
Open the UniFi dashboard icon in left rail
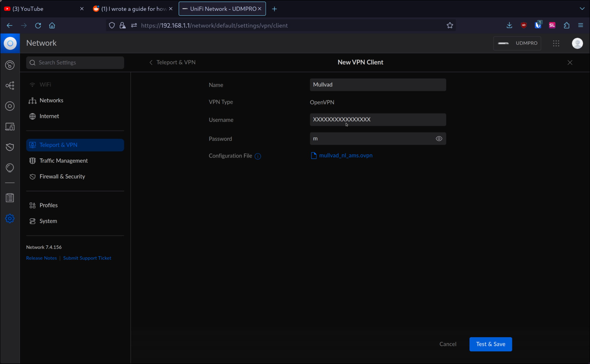(x=10, y=65)
